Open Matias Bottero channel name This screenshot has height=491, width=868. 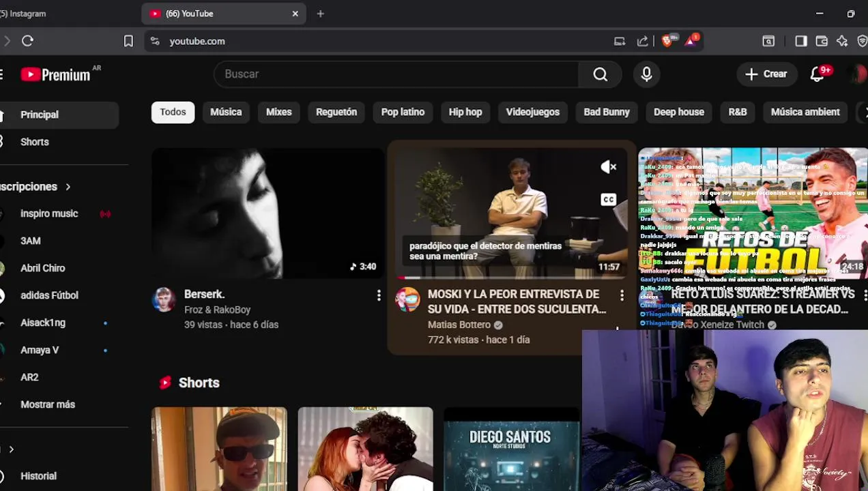[x=459, y=325]
